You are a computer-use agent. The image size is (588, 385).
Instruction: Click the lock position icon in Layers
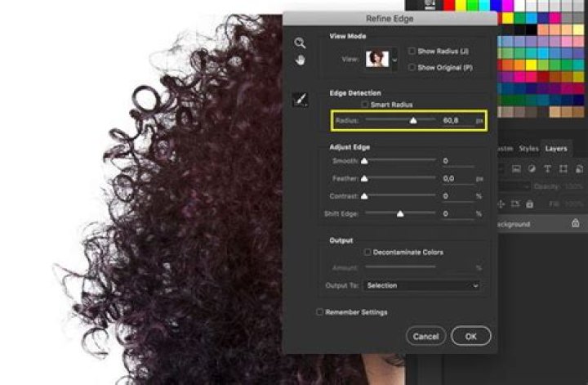pos(501,204)
